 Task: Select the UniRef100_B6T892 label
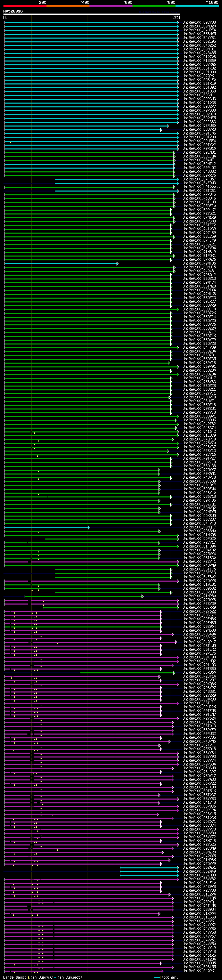pyautogui.click(x=199, y=88)
